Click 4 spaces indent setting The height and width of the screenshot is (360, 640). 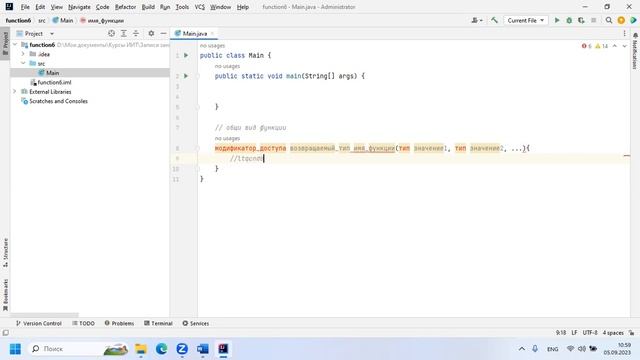613,333
